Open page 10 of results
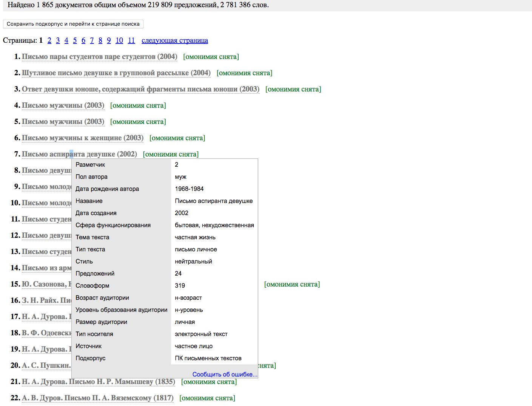This screenshot has width=532, height=406. click(119, 40)
